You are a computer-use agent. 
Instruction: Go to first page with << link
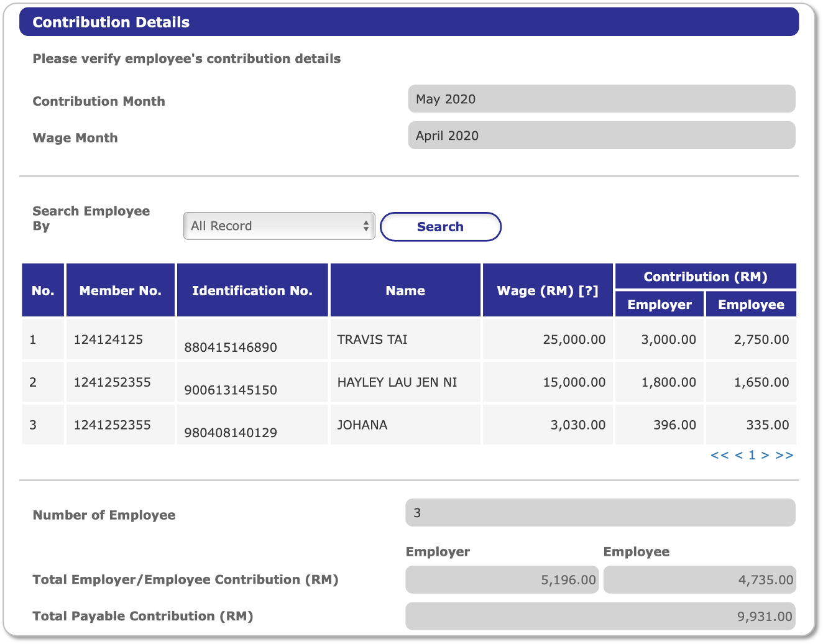click(x=719, y=455)
